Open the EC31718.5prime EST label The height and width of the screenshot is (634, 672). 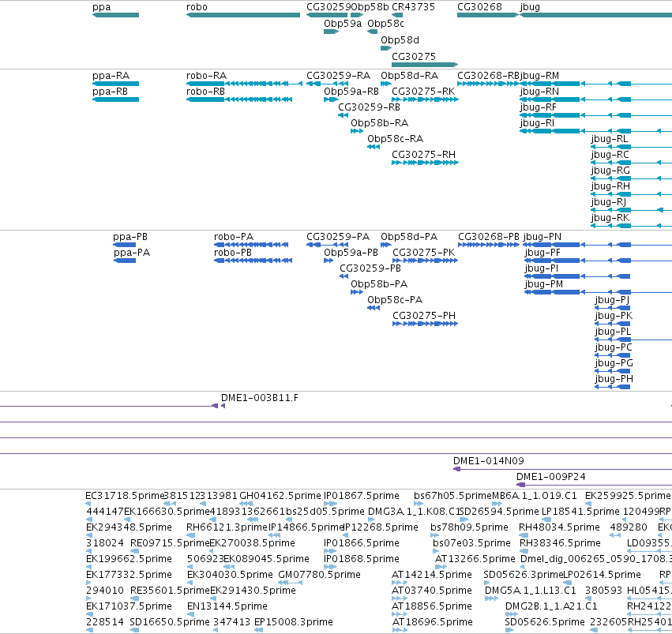tap(125, 496)
